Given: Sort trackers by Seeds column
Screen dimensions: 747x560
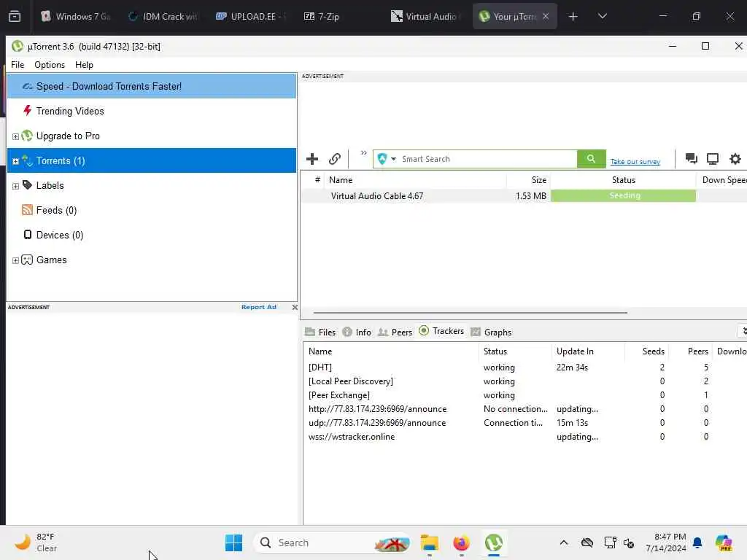Looking at the screenshot, I should [x=646, y=351].
